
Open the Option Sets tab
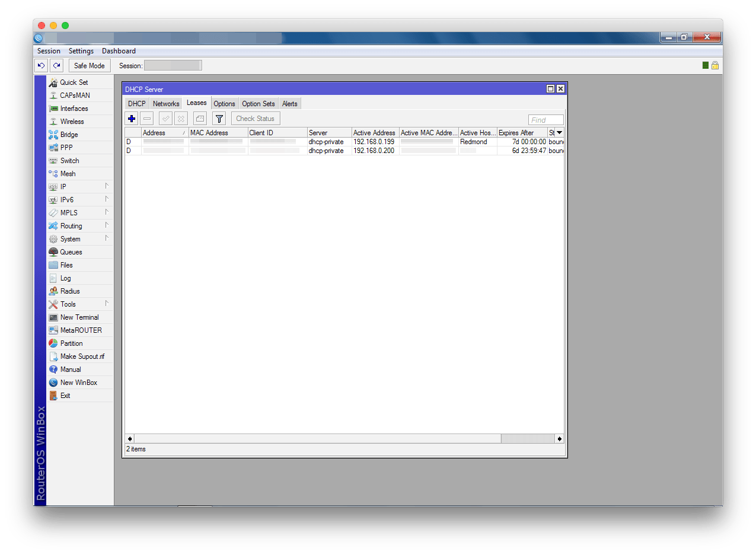pyautogui.click(x=259, y=104)
